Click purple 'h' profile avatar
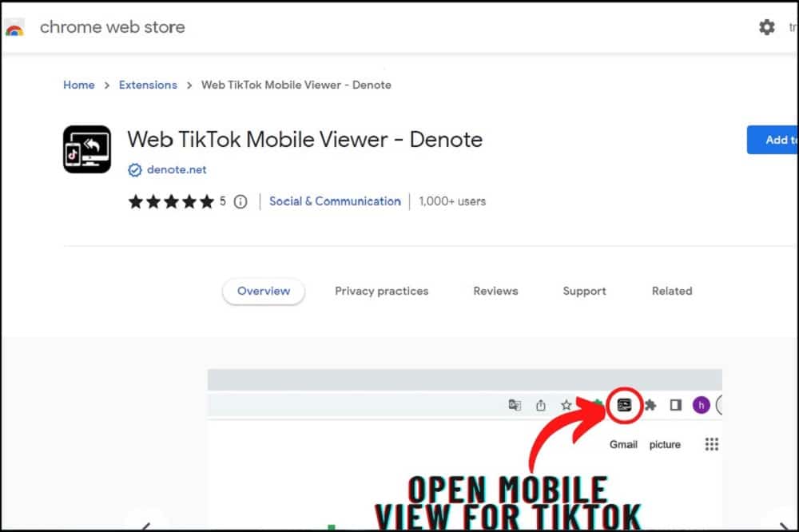799x532 pixels. click(702, 405)
